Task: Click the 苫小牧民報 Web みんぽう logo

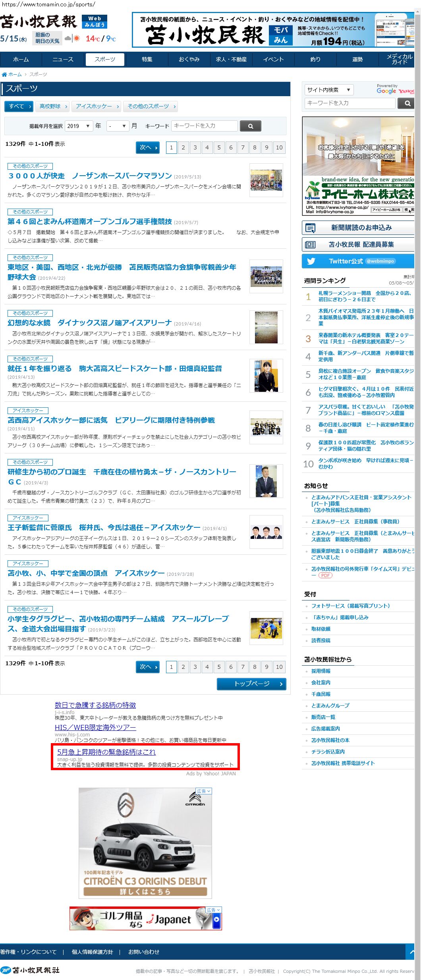Action: point(54,22)
